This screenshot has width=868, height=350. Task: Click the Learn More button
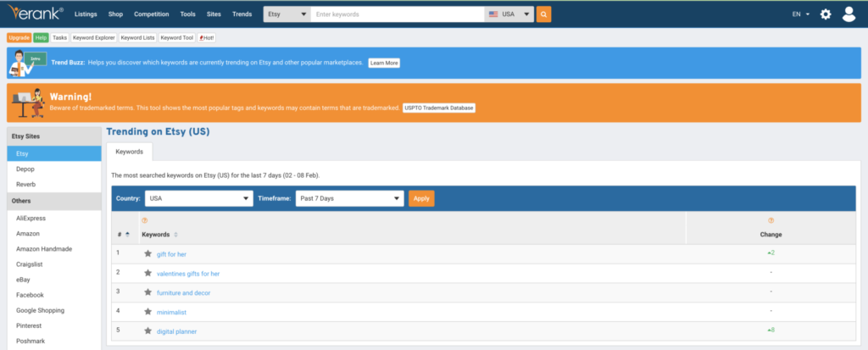point(384,63)
